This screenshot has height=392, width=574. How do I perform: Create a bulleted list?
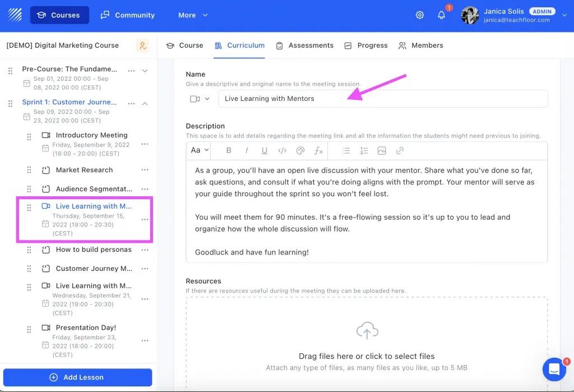click(346, 150)
